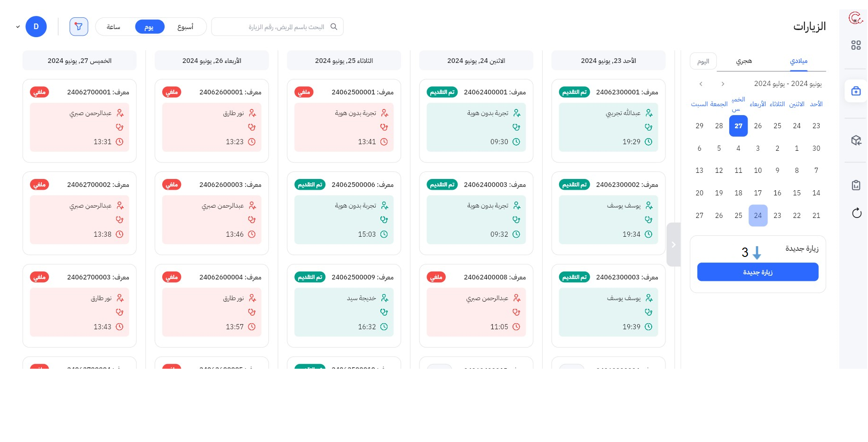Go to the next calendar month
The image size is (868, 442).
pyautogui.click(x=701, y=84)
